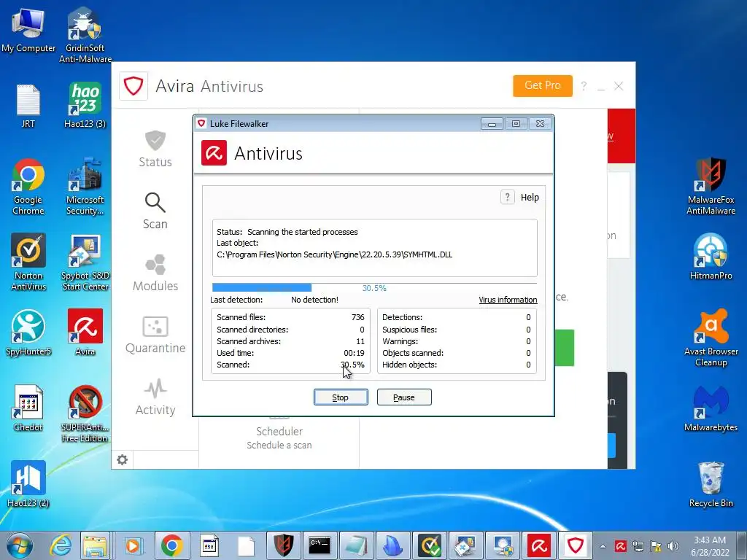
Task: Click the volume icon in system tray
Action: click(673, 546)
